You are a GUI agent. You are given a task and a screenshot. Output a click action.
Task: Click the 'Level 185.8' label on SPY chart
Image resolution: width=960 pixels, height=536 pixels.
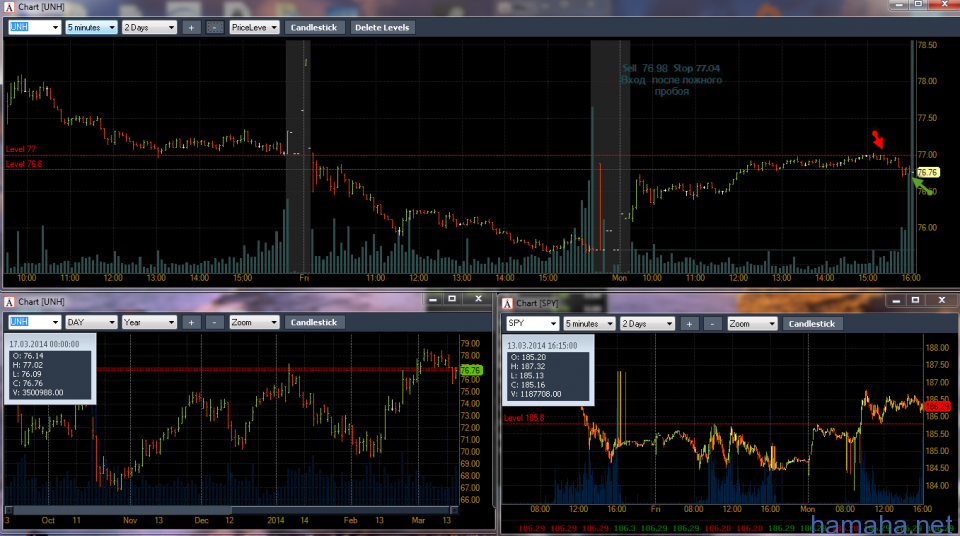click(x=524, y=418)
